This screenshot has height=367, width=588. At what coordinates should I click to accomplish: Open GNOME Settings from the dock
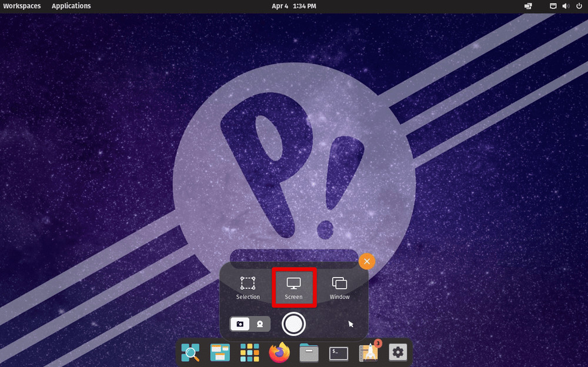pyautogui.click(x=397, y=353)
